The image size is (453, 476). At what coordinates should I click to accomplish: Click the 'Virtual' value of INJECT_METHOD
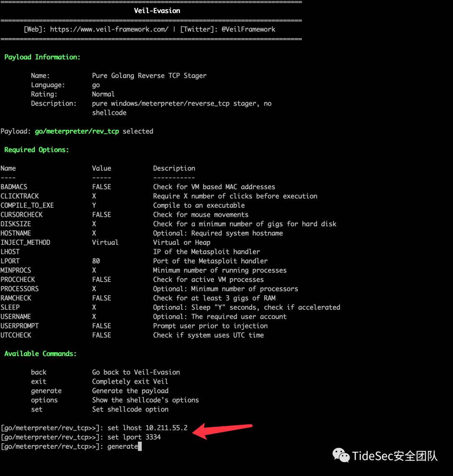click(105, 242)
